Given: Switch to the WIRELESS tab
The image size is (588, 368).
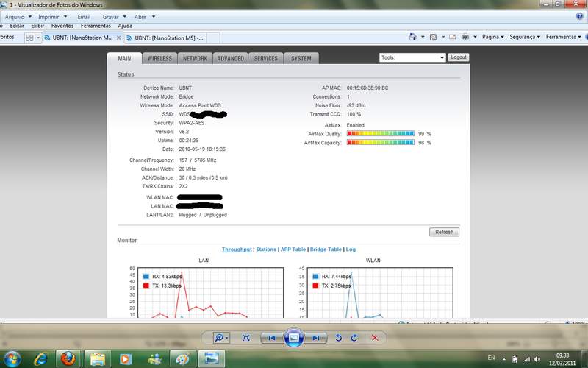Looking at the screenshot, I should click(x=159, y=59).
